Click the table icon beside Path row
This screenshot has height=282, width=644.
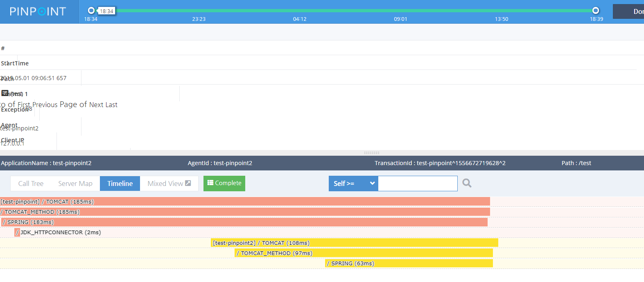(5, 93)
